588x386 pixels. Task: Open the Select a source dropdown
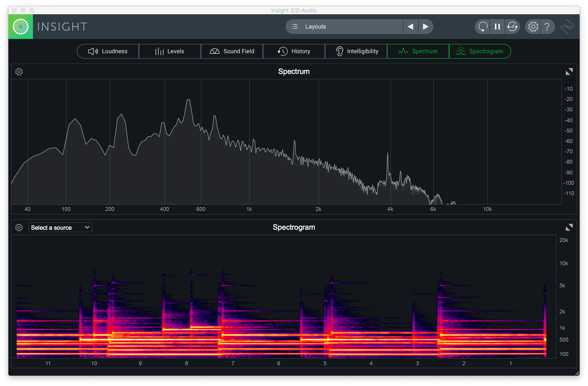60,228
